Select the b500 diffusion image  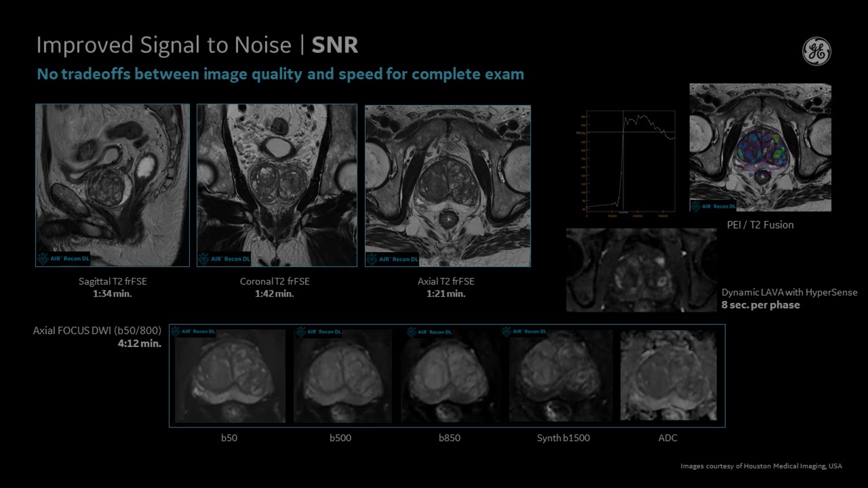click(342, 376)
